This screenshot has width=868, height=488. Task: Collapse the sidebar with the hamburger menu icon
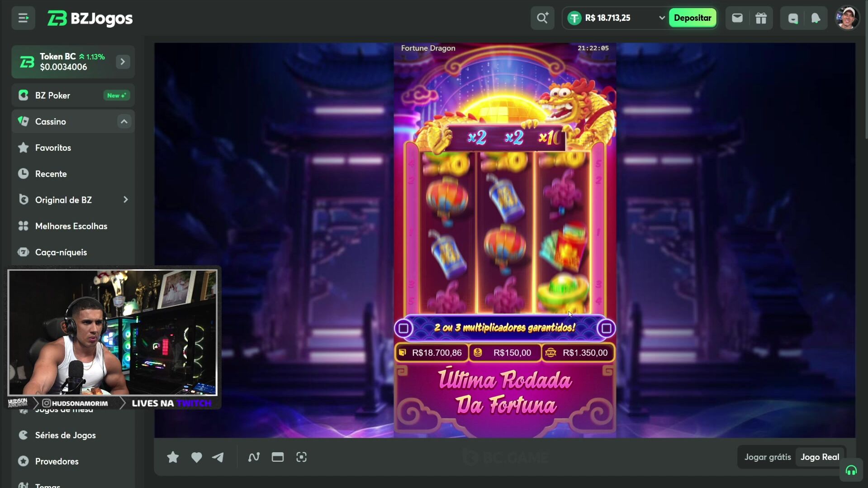pos(23,18)
